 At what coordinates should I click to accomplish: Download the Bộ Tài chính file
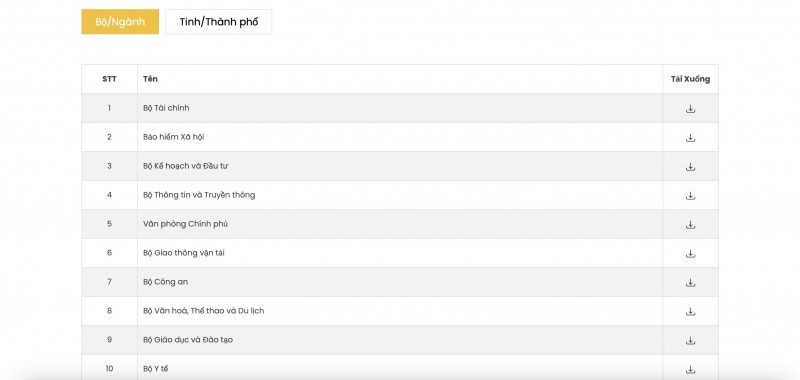tap(690, 109)
